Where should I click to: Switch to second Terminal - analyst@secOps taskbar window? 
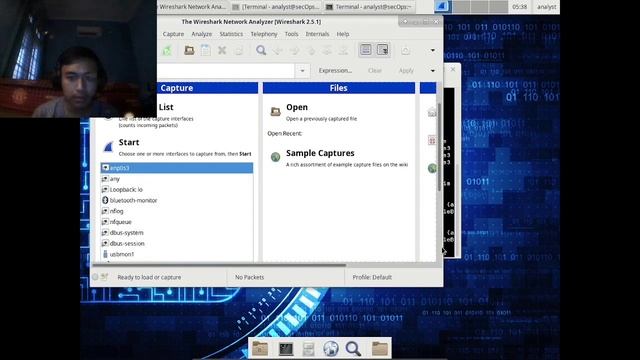point(370,7)
